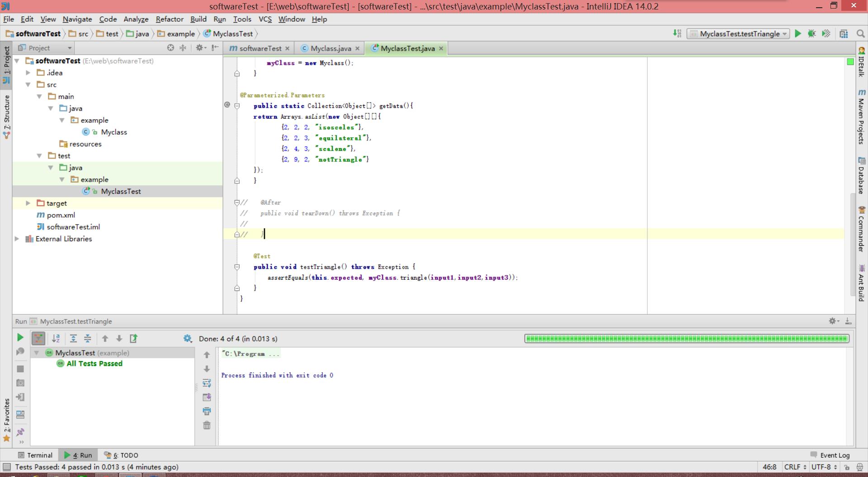Go to next failed test arrow
The width and height of the screenshot is (868, 477).
click(119, 338)
